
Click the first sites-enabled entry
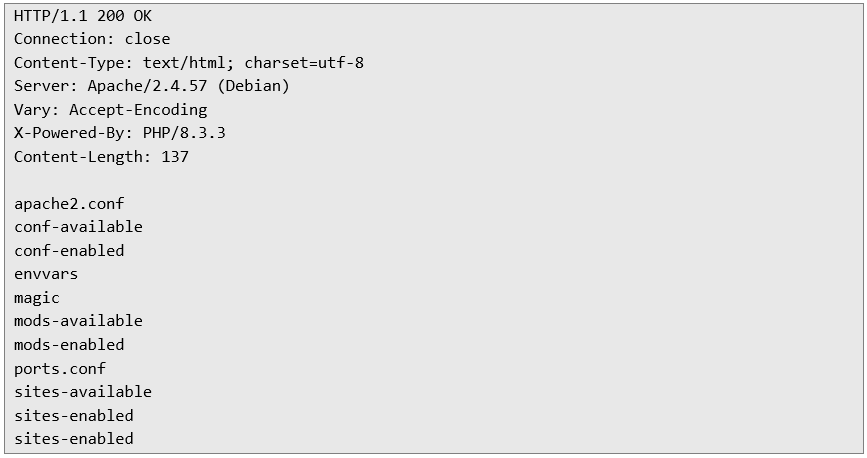(74, 416)
